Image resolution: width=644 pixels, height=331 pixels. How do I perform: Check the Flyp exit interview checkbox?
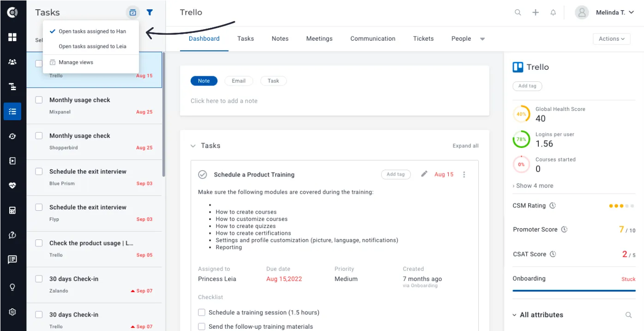39,207
